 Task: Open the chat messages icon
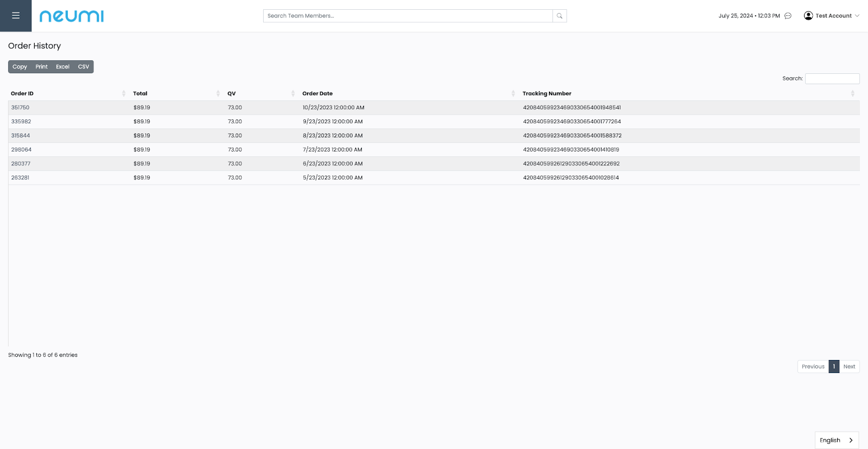788,16
